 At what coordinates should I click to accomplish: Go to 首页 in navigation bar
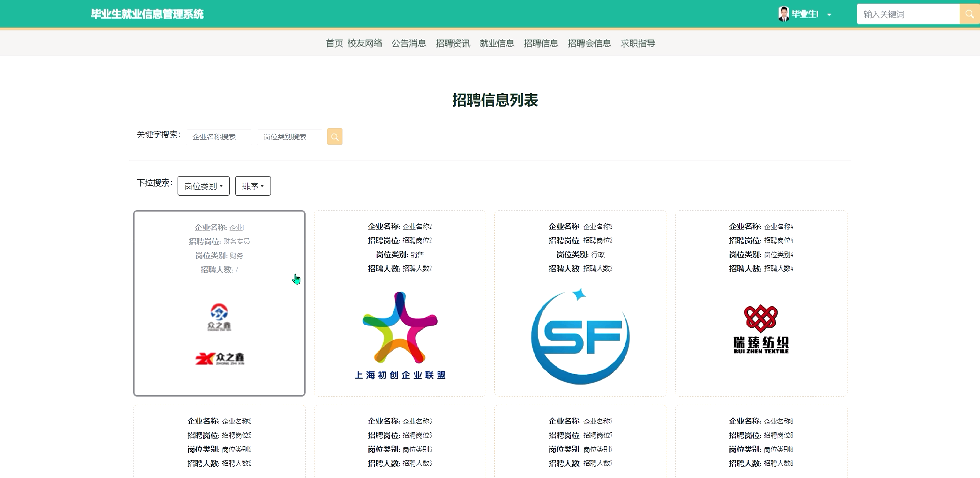(334, 43)
